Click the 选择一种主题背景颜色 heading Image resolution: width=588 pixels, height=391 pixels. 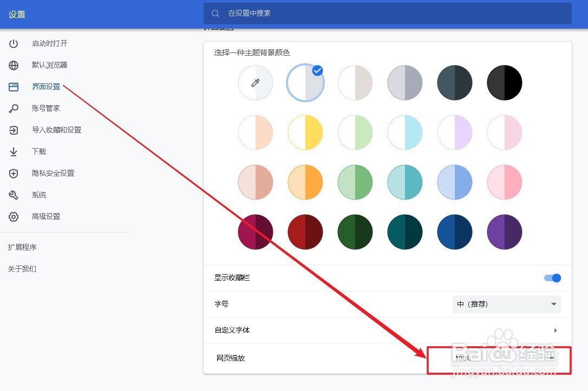252,53
